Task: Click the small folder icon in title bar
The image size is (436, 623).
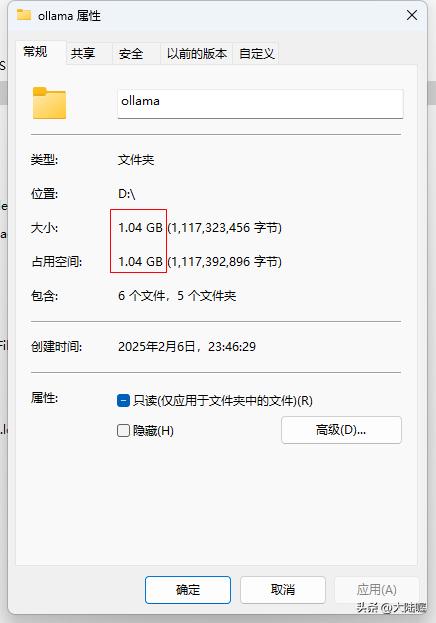Action: pyautogui.click(x=24, y=14)
